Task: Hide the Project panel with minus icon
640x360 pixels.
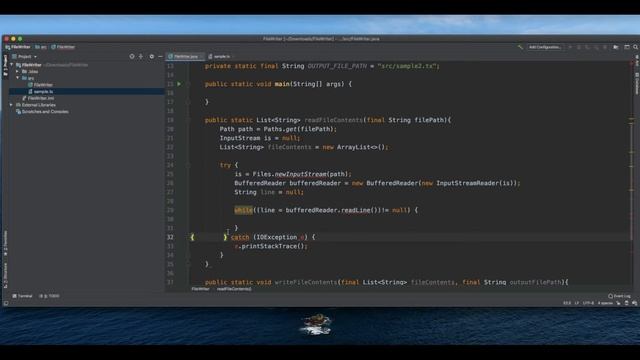Action: tap(160, 56)
